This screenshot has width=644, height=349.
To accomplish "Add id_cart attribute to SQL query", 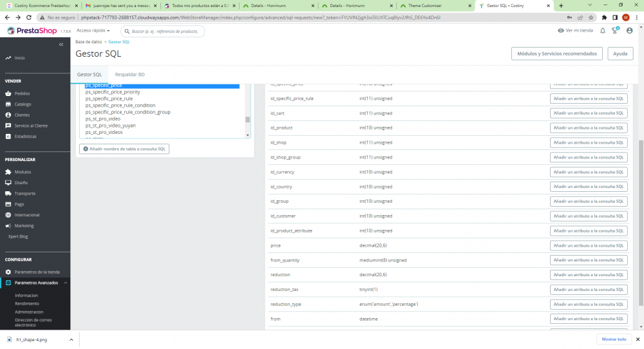I will tap(589, 113).
